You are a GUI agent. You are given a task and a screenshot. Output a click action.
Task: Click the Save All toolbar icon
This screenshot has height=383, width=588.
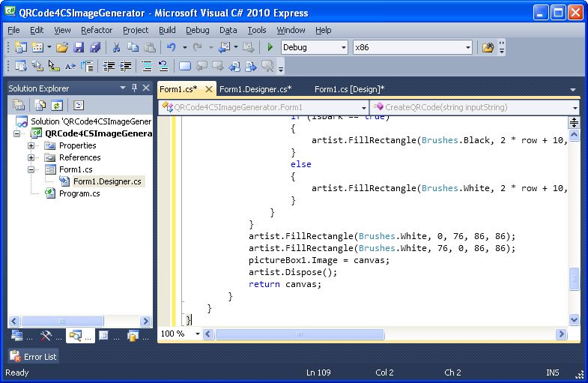pos(95,47)
